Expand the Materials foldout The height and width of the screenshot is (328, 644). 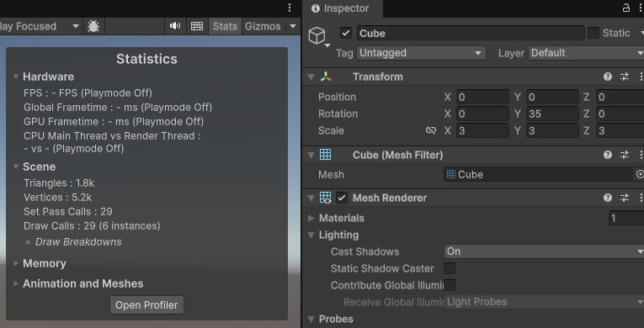pos(311,218)
